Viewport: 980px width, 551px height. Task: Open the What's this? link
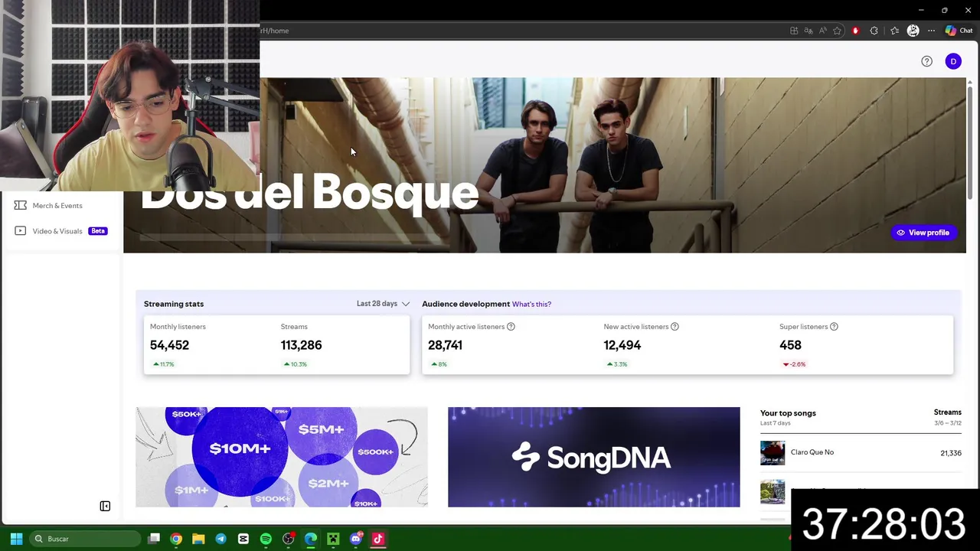[x=531, y=304]
